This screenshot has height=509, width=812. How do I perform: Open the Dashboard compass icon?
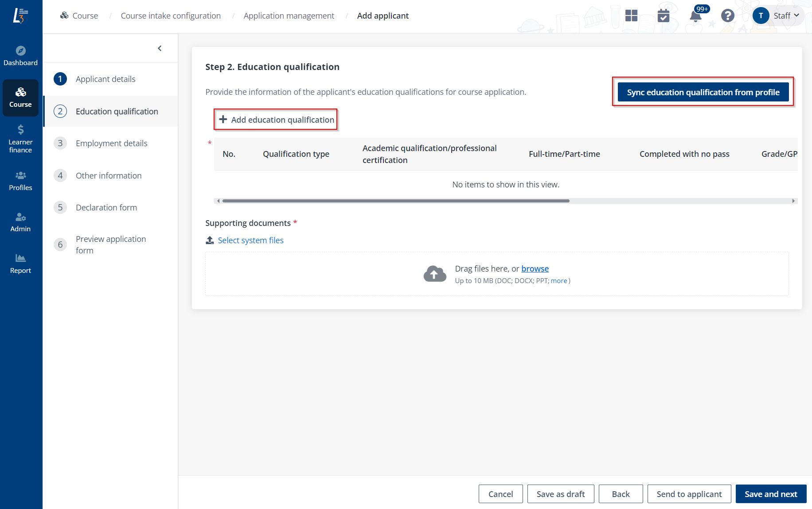tap(20, 51)
